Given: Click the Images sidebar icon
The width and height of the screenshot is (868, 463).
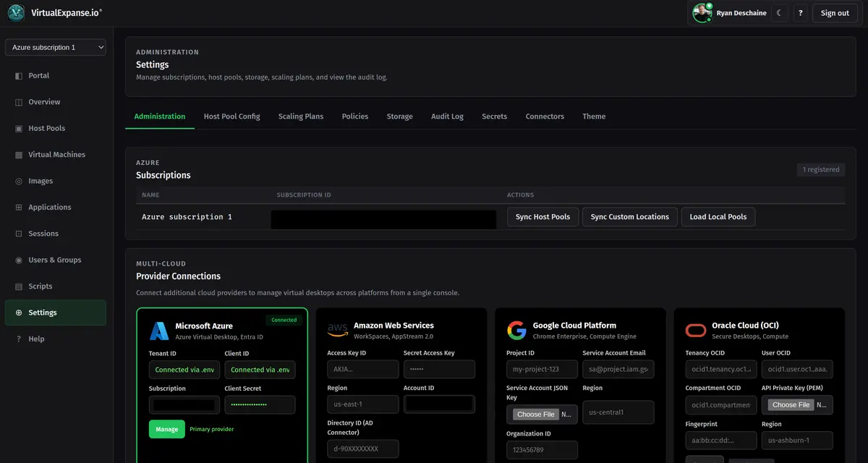Looking at the screenshot, I should [x=40, y=181].
